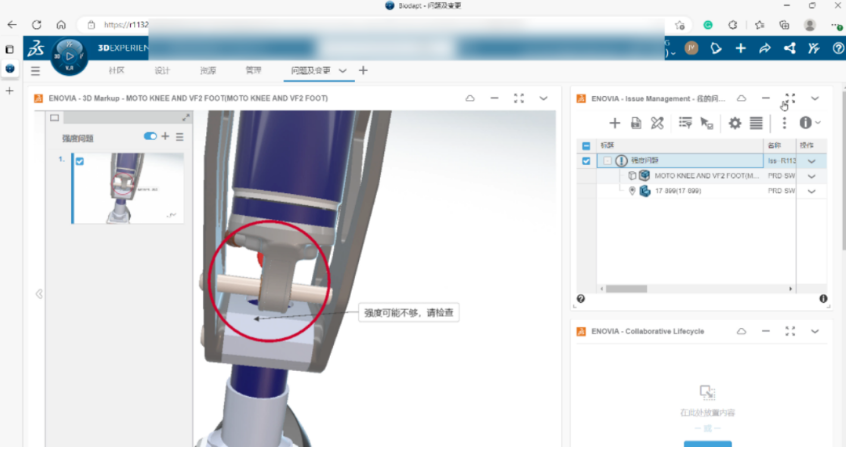Open the markup slide list menu icon
The image size is (847, 449).
180,137
